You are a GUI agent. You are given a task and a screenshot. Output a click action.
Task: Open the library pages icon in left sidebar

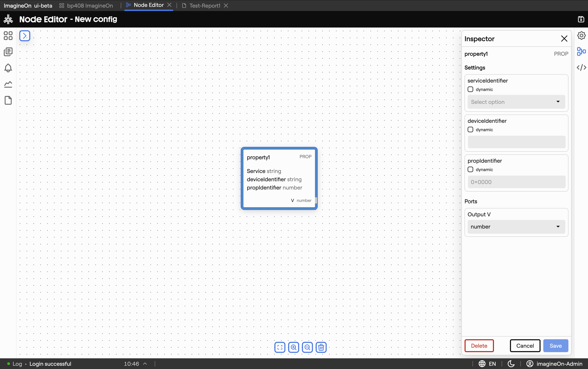coord(8,52)
